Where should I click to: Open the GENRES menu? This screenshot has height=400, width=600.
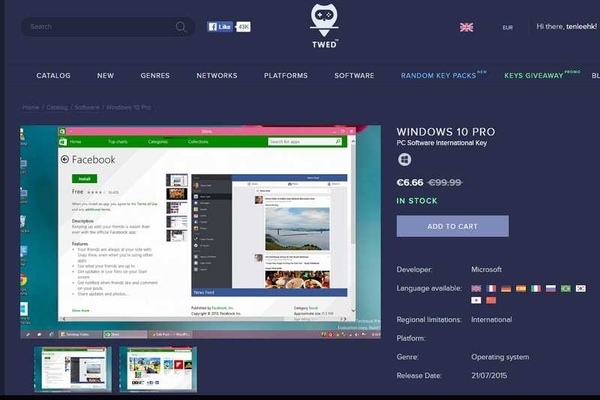(155, 75)
